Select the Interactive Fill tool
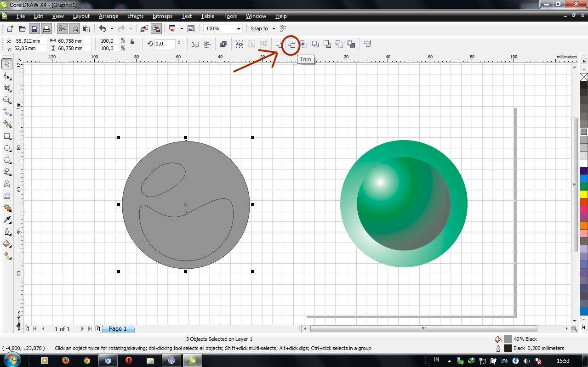 pyautogui.click(x=7, y=255)
